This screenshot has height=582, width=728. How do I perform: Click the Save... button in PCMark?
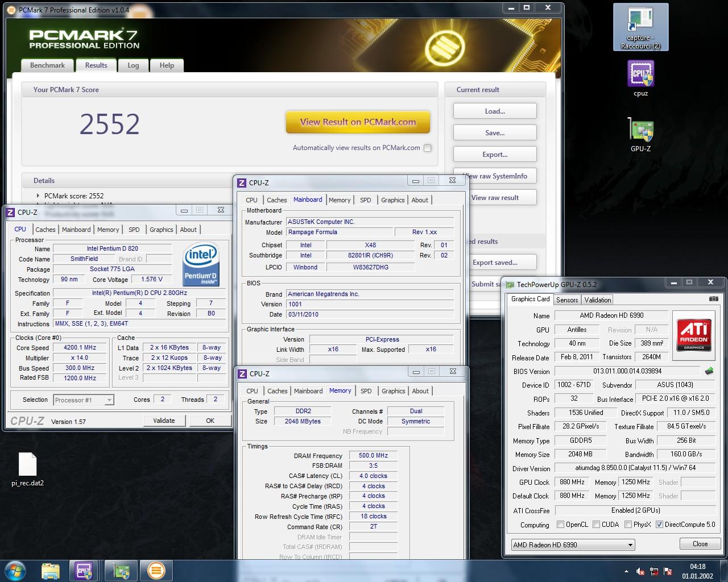[495, 133]
